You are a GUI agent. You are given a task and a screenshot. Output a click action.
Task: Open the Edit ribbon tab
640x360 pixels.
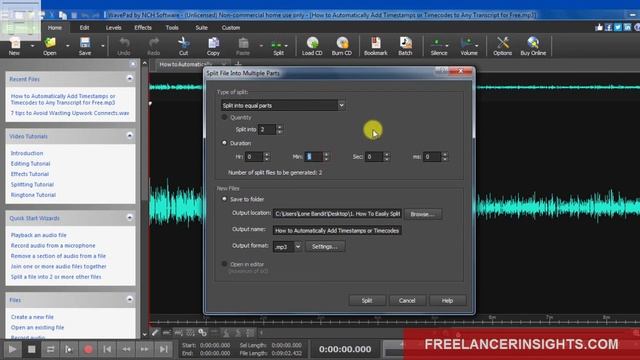pos(84,27)
